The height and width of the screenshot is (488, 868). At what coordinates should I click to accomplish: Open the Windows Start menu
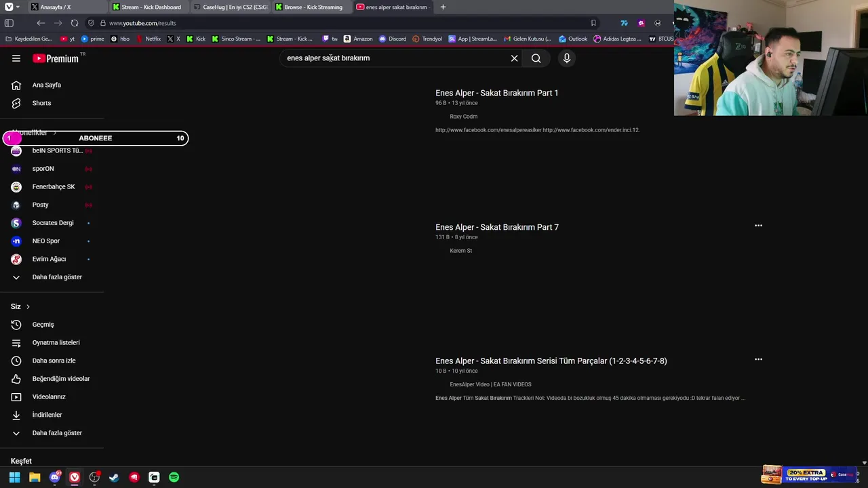(x=14, y=477)
